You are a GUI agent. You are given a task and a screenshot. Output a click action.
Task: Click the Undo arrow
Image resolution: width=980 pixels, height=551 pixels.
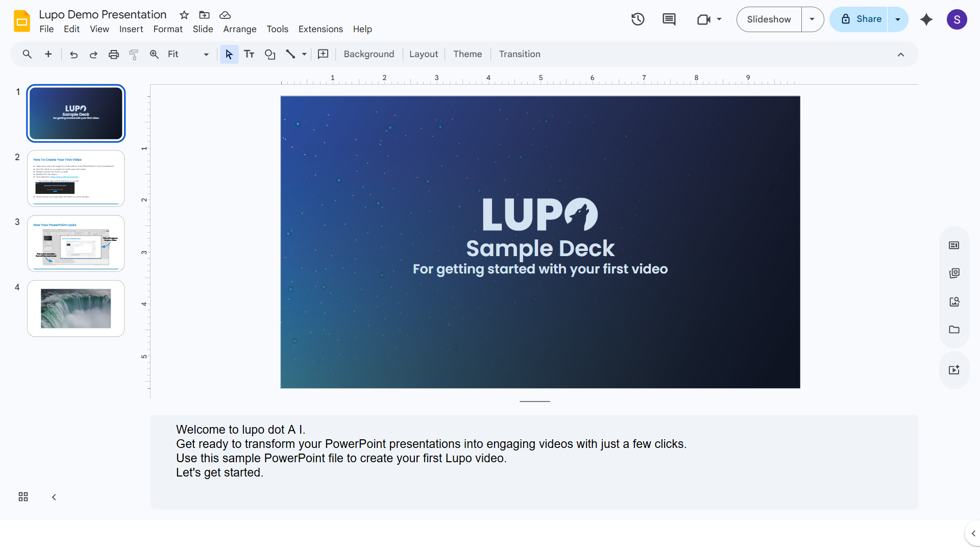[x=73, y=54]
